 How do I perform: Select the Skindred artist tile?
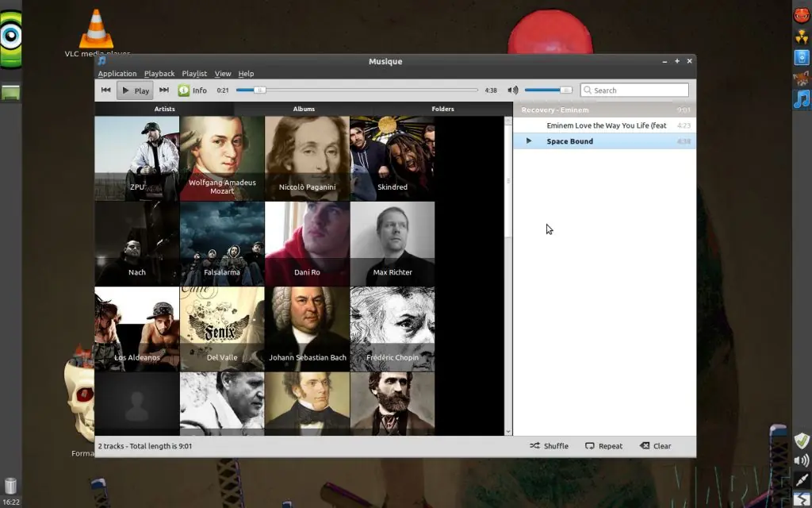(393, 158)
